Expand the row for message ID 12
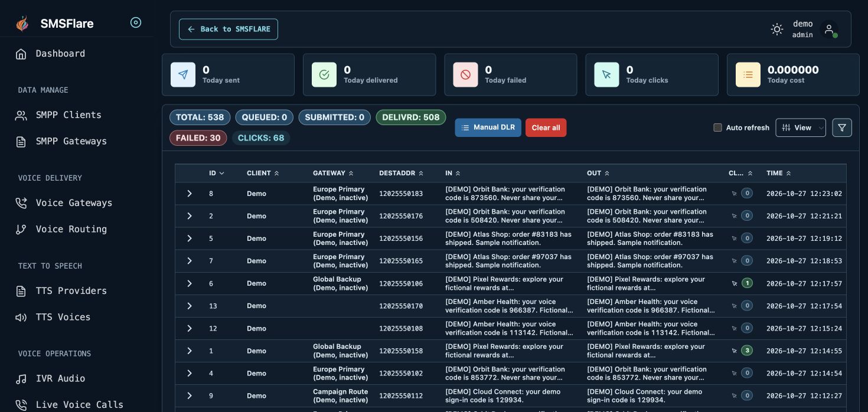The height and width of the screenshot is (412, 868). click(190, 328)
